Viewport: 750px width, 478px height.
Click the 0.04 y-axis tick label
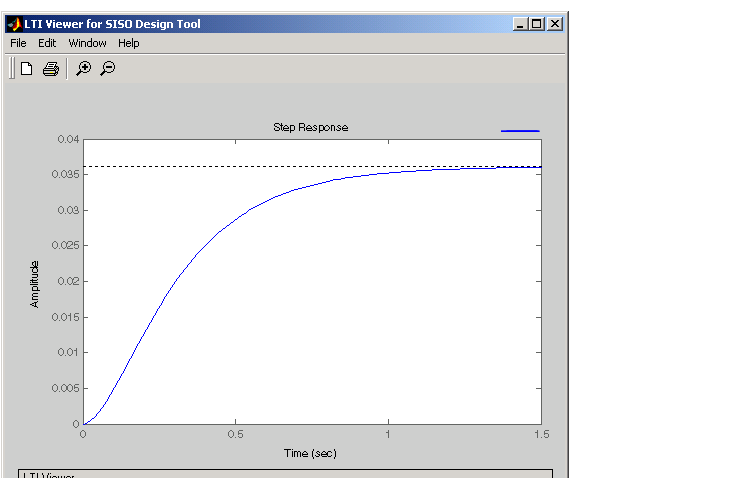point(68,139)
